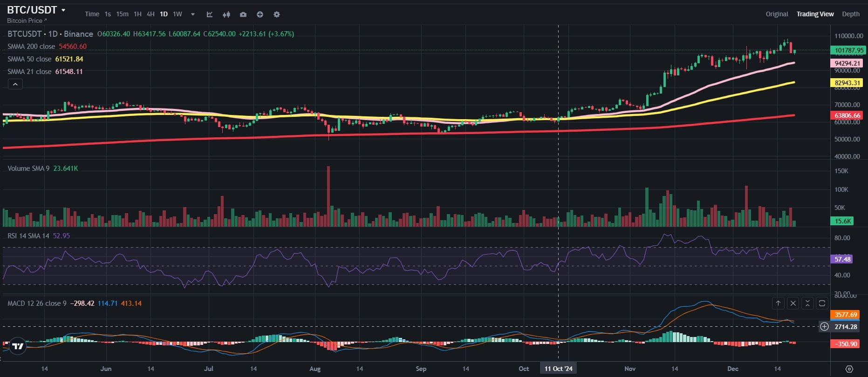Collapse the indicator legend with chevron
This screenshot has width=868, height=377.
click(x=15, y=84)
